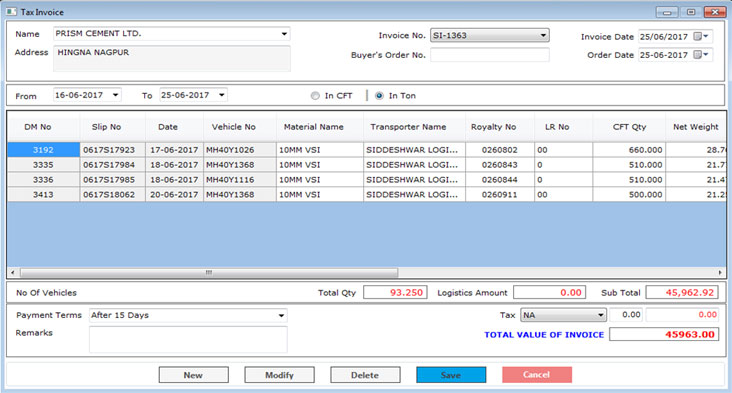Select the row with DM No 3413
The width and height of the screenshot is (732, 393).
[43, 195]
